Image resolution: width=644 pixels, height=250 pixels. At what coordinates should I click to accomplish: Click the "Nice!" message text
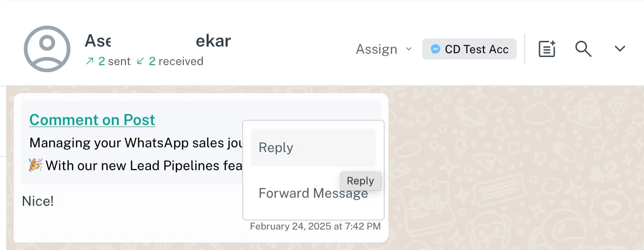(x=38, y=201)
